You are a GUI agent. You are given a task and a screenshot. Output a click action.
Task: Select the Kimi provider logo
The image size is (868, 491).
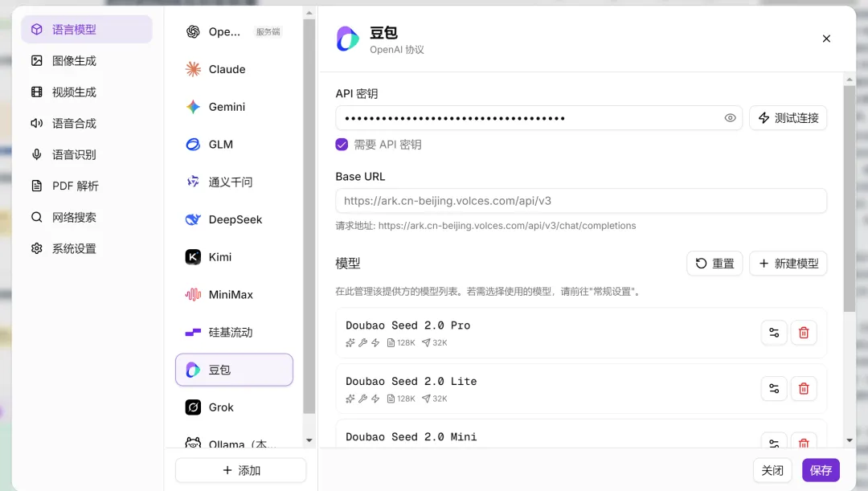[193, 257]
